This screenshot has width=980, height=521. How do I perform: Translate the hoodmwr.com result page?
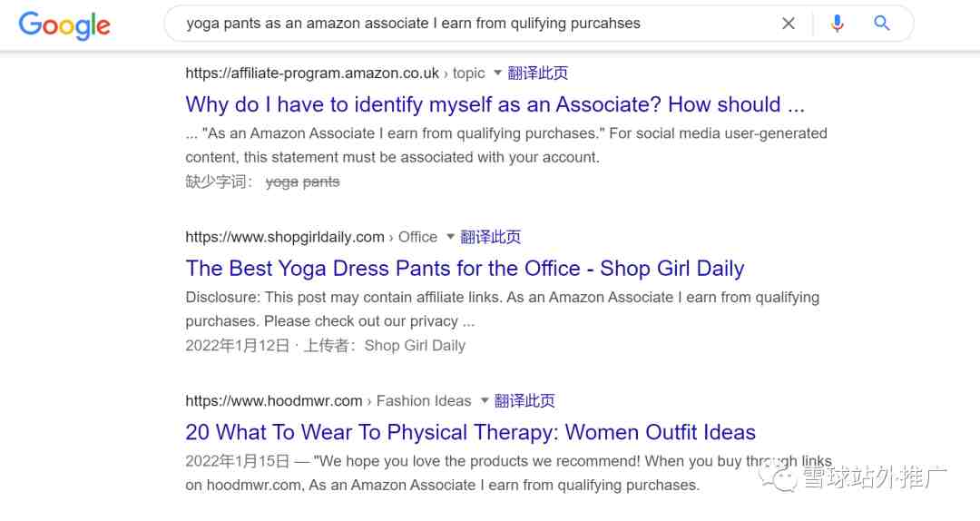[x=525, y=400]
